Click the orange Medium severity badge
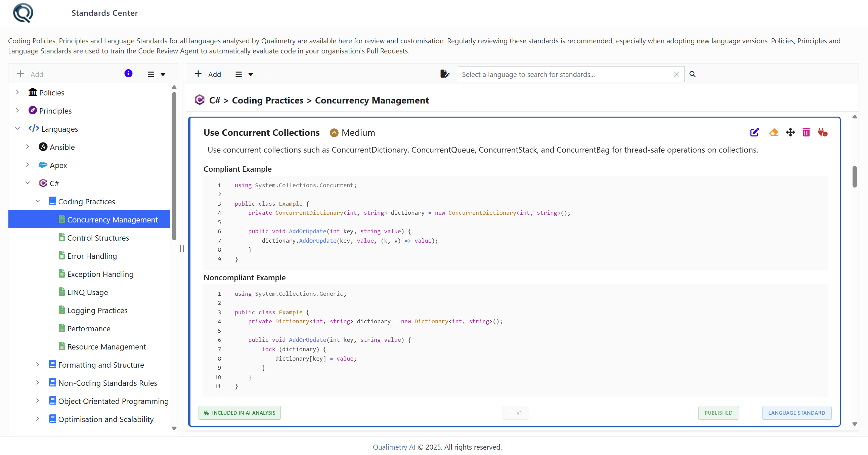The height and width of the screenshot is (455, 868). point(352,132)
